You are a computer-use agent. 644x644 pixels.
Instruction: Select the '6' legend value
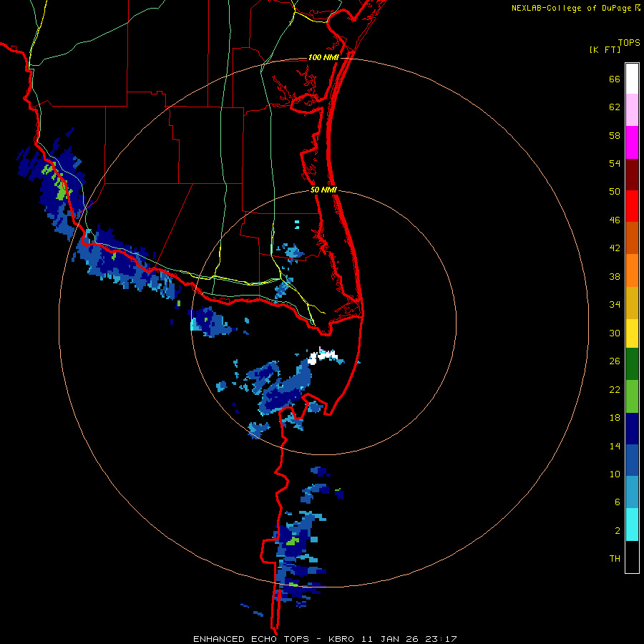coord(618,502)
